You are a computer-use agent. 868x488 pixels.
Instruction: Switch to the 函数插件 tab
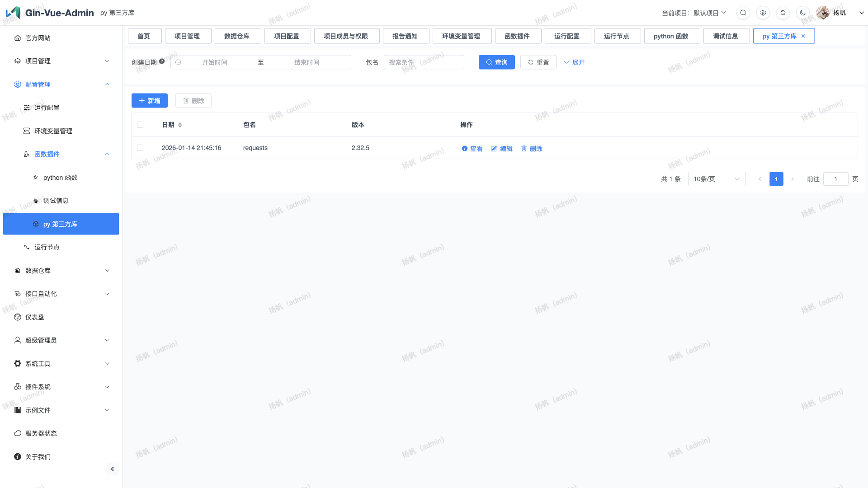[x=517, y=36]
